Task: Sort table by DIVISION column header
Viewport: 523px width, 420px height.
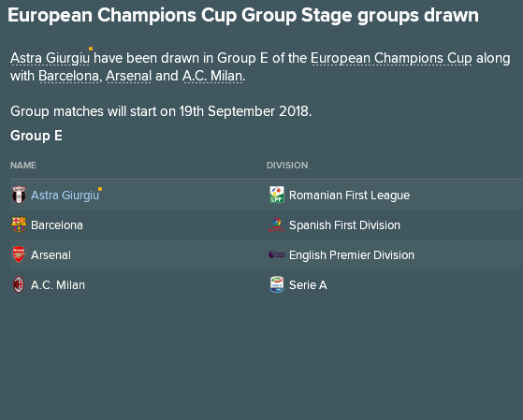Action: click(287, 166)
